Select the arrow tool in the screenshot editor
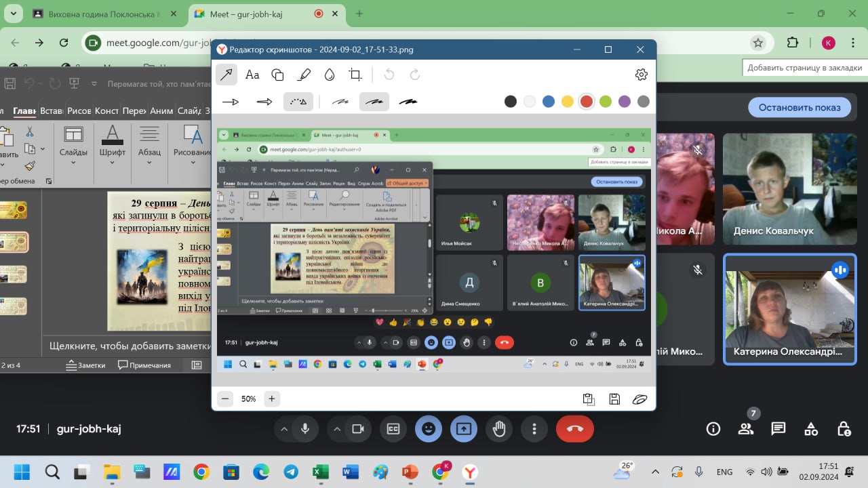Viewport: 868px width, 488px height. pyautogui.click(x=226, y=75)
